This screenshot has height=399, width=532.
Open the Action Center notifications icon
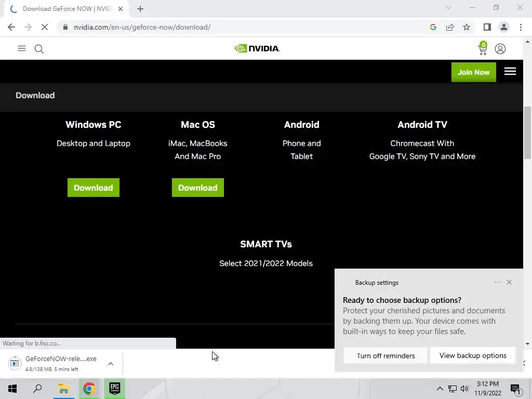click(515, 389)
